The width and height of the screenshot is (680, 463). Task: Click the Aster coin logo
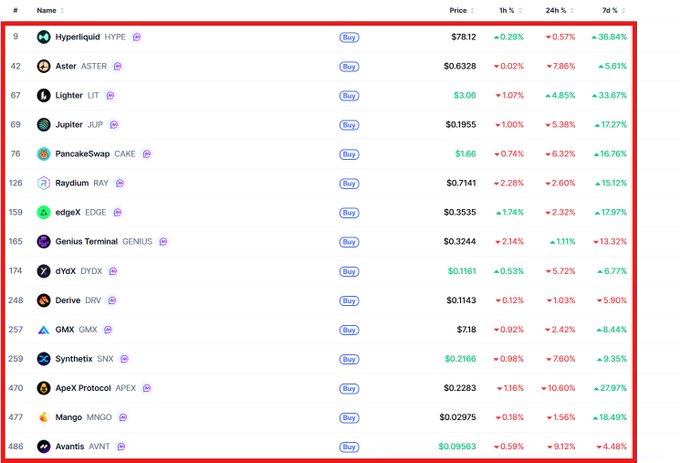coord(43,66)
